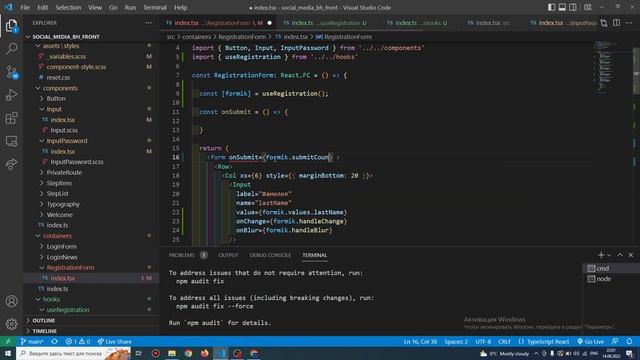Screen dimensions: 640x360
Task: Click Synchronize Changes in status bar
Action: (x=54, y=342)
